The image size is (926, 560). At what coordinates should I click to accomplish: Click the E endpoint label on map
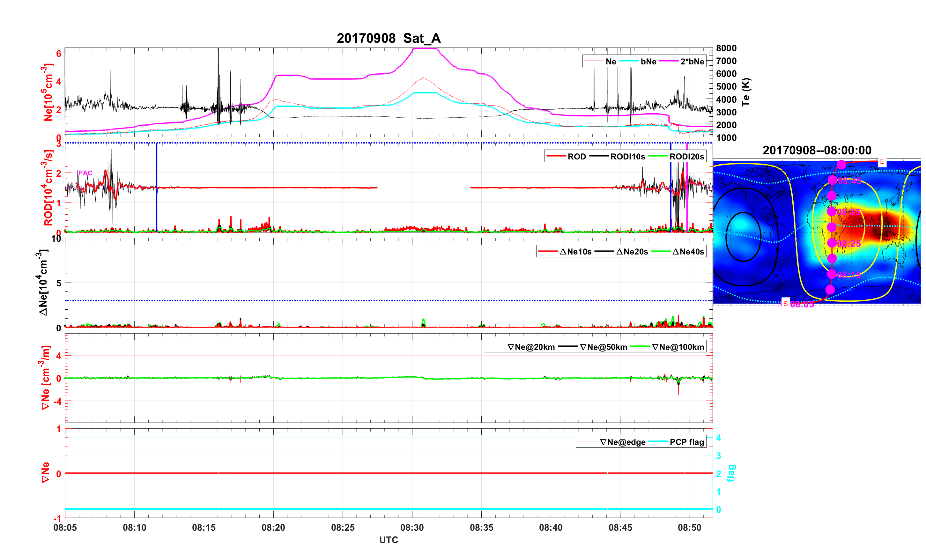pos(882,162)
